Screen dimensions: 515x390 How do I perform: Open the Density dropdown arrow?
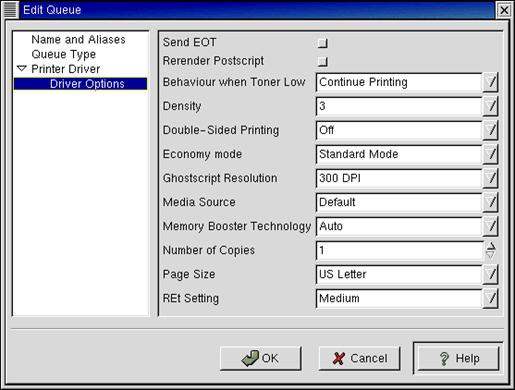[490, 106]
